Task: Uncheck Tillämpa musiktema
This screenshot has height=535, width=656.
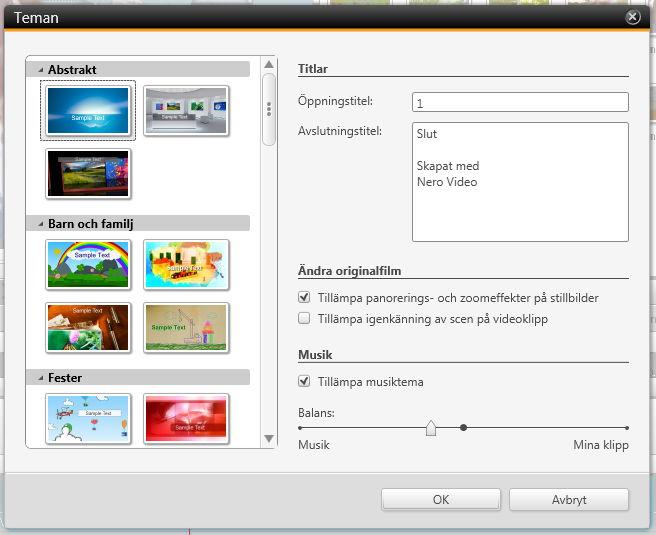Action: (x=304, y=381)
